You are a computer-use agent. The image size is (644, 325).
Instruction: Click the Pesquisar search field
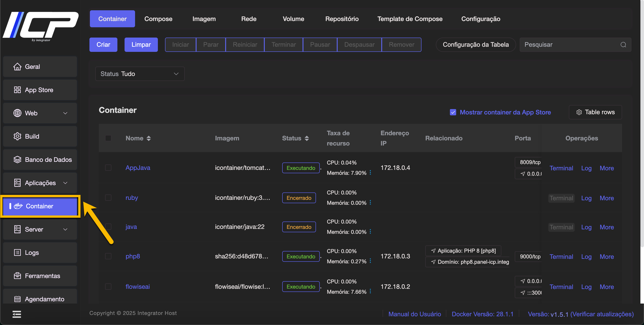575,45
